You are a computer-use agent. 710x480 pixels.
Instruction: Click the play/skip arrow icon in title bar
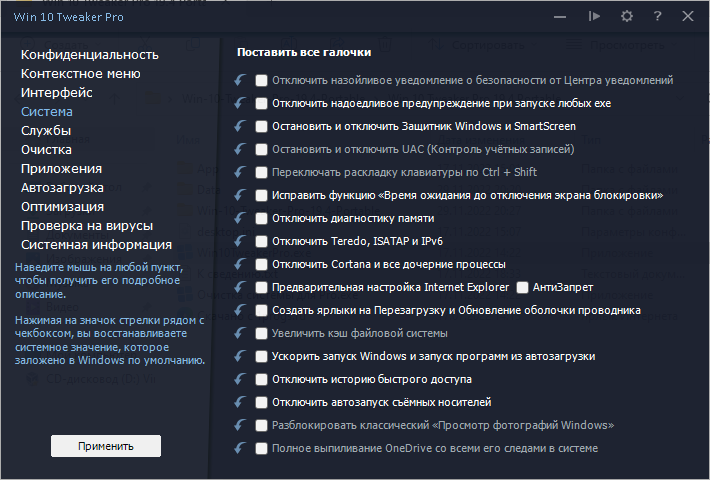(x=595, y=16)
